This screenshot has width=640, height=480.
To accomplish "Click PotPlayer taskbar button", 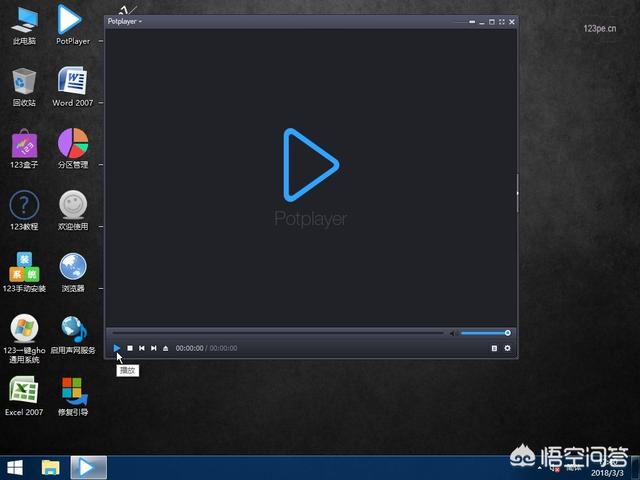I will [89, 468].
